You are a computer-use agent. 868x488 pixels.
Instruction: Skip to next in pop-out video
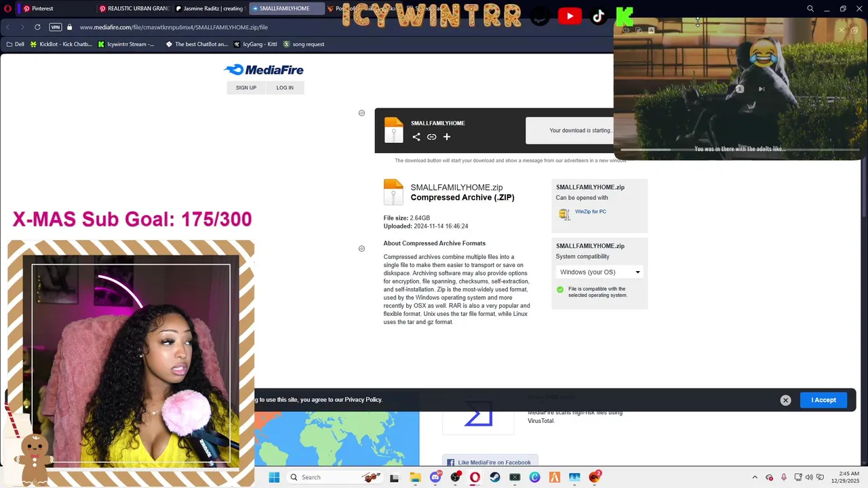(x=762, y=89)
